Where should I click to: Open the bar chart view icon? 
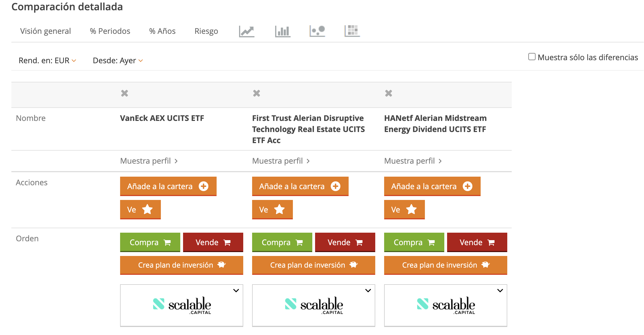282,31
